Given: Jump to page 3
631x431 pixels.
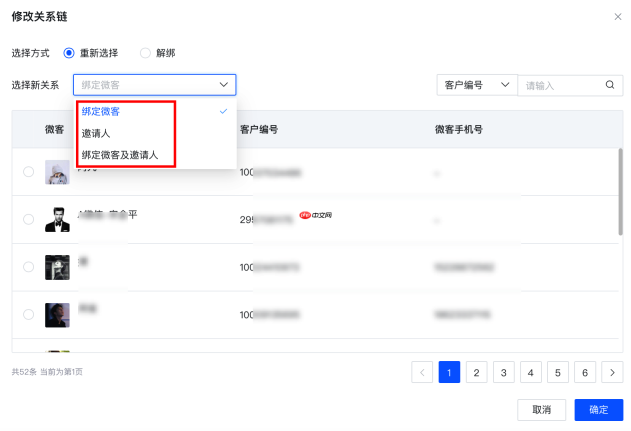Looking at the screenshot, I should [503, 372].
